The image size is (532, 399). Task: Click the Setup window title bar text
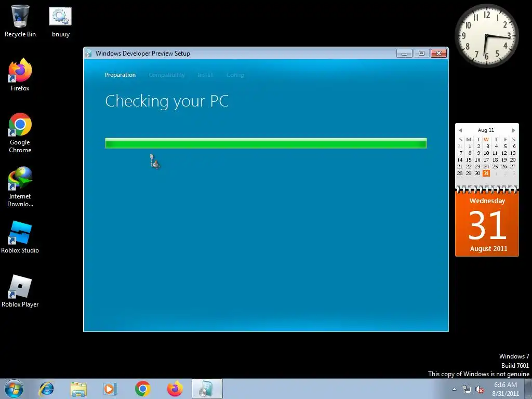tap(143, 54)
